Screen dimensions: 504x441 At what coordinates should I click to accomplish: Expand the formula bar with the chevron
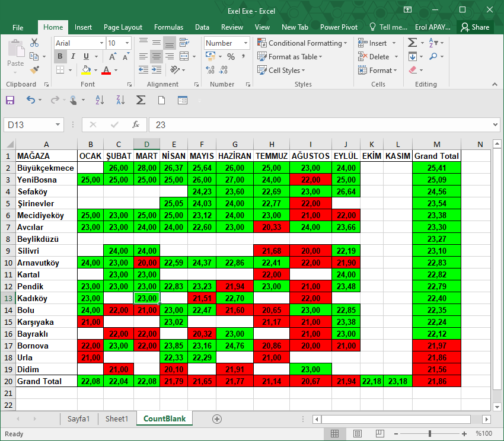tap(495, 124)
